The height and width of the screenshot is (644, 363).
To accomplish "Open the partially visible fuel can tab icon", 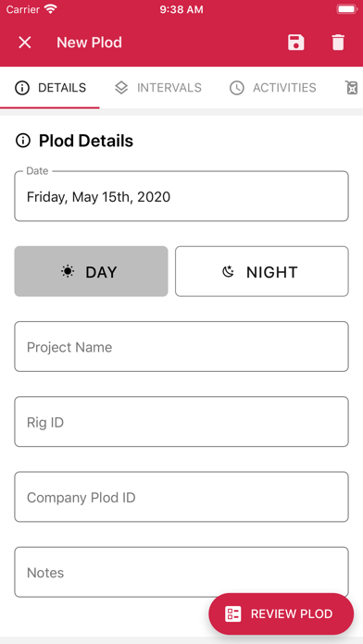I will click(x=352, y=88).
